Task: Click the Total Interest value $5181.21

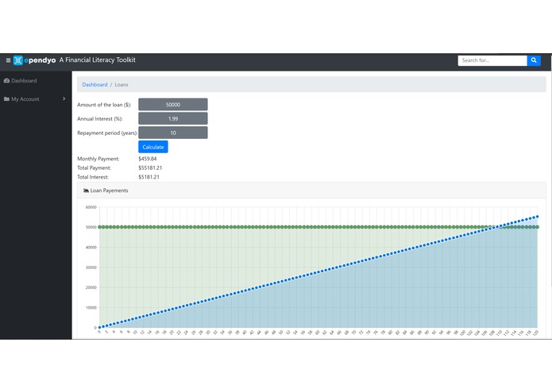Action: click(x=149, y=177)
